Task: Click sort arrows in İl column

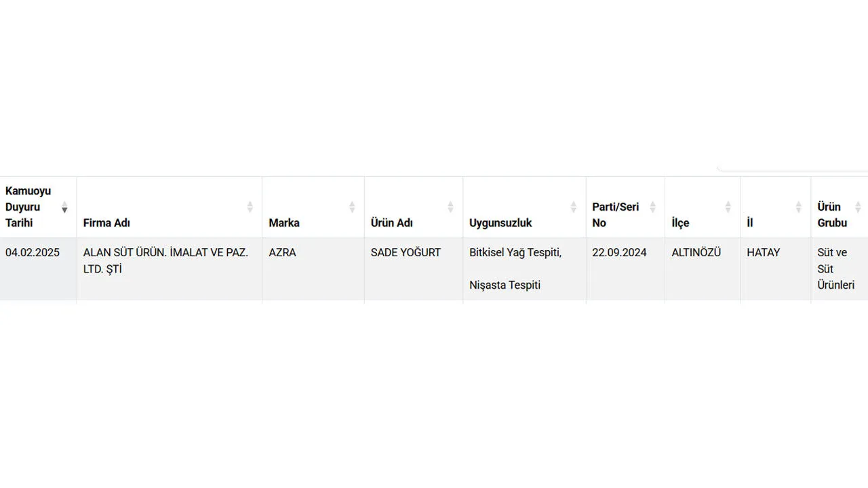Action: pos(798,207)
